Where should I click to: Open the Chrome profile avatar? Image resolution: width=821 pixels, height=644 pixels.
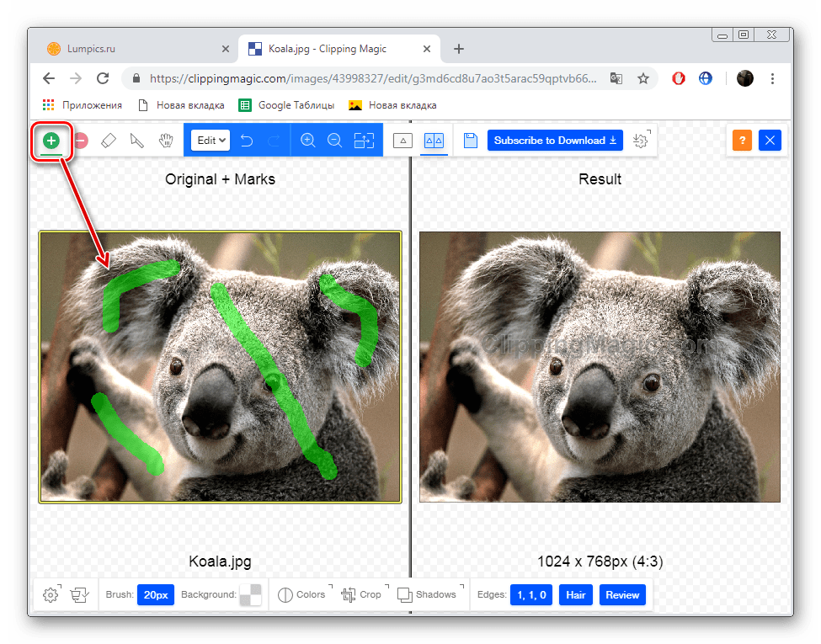click(x=745, y=78)
